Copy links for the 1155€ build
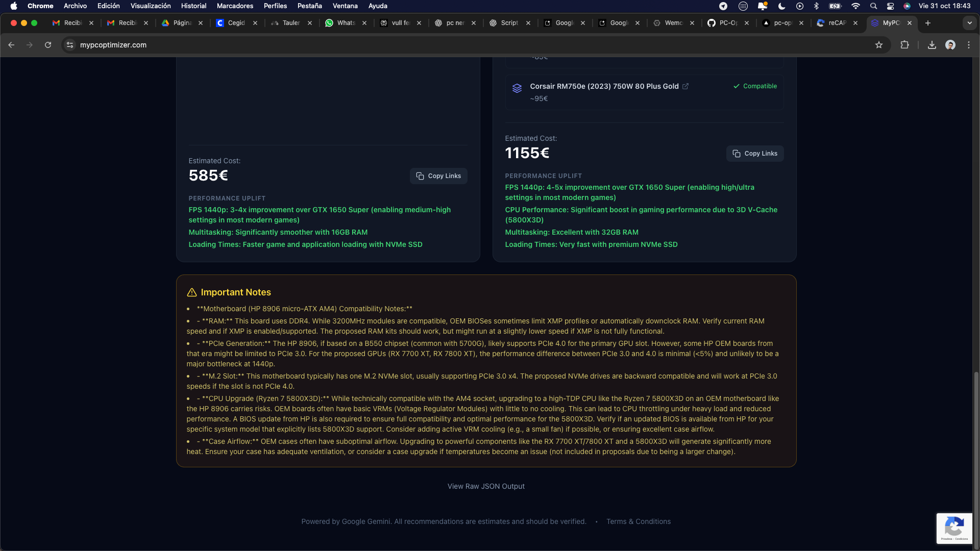The width and height of the screenshot is (980, 551). coord(755,154)
